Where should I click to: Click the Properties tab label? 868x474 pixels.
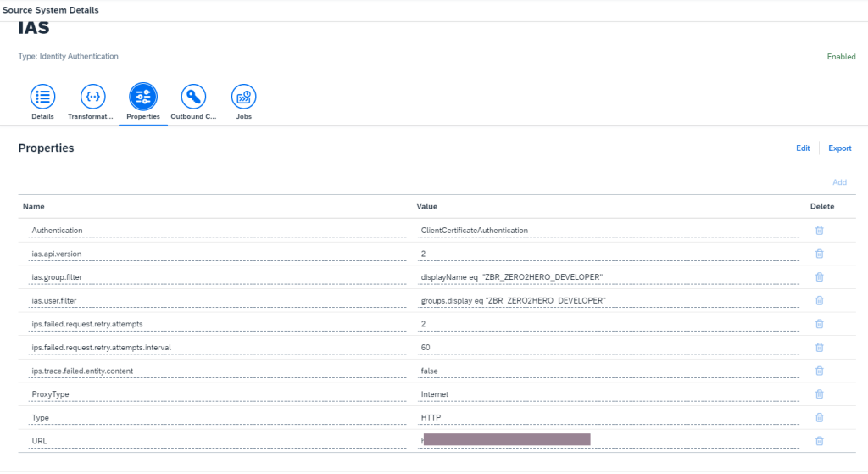[x=142, y=117]
